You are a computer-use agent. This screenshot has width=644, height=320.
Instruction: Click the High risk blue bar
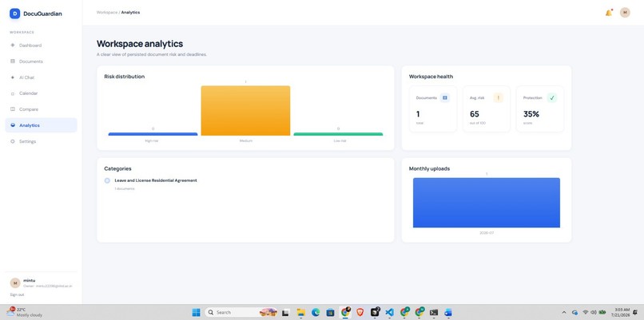(x=153, y=134)
